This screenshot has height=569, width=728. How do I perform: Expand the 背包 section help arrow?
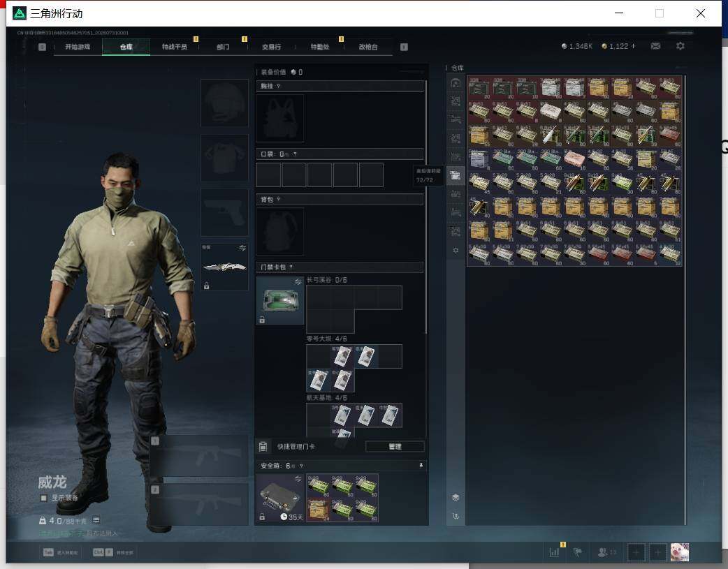pos(278,200)
